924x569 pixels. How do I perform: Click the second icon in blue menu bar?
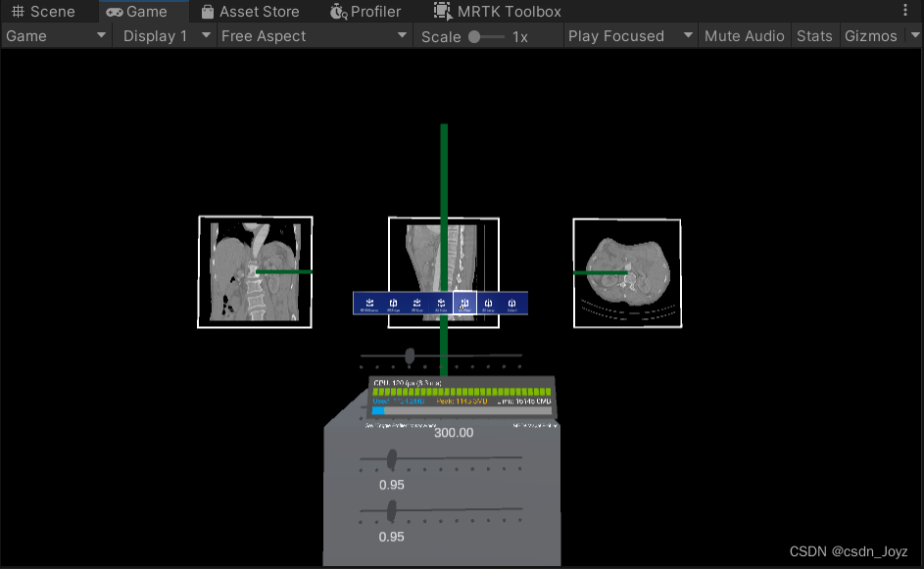click(x=393, y=304)
